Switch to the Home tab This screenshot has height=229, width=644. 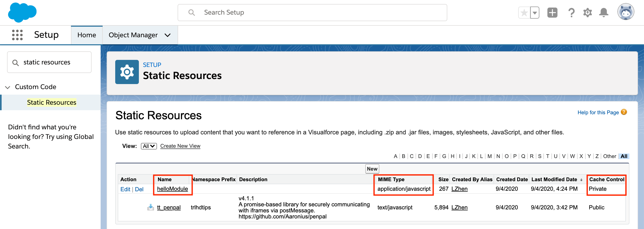coord(87,35)
